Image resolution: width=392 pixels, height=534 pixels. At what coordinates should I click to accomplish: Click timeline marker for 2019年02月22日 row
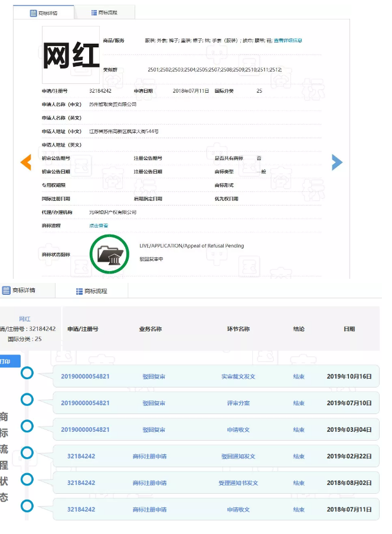(27, 453)
